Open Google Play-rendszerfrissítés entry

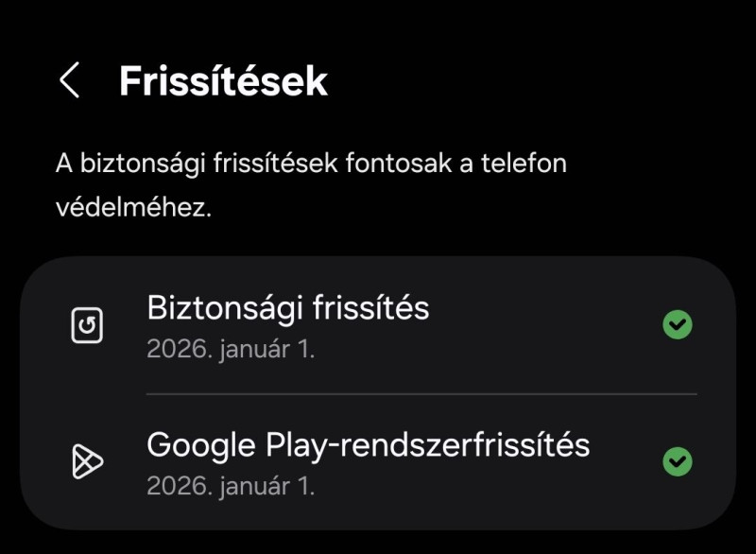coord(378,461)
